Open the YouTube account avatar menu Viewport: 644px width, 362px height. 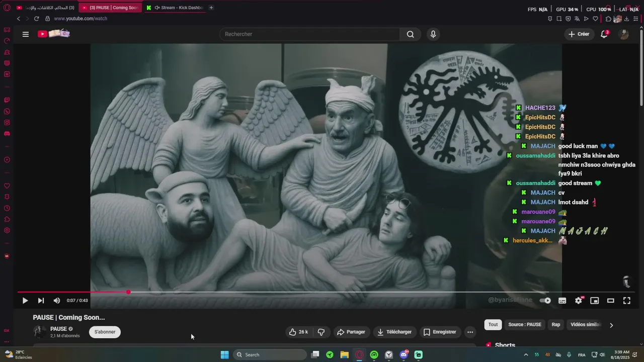tap(624, 34)
